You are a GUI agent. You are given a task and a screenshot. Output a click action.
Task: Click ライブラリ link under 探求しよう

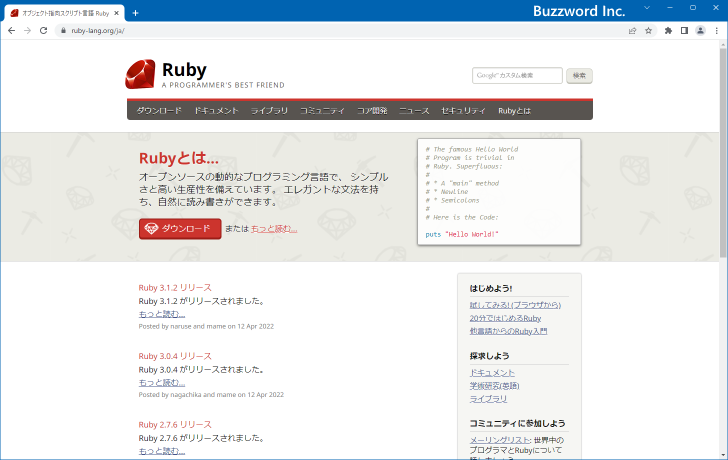coord(488,399)
